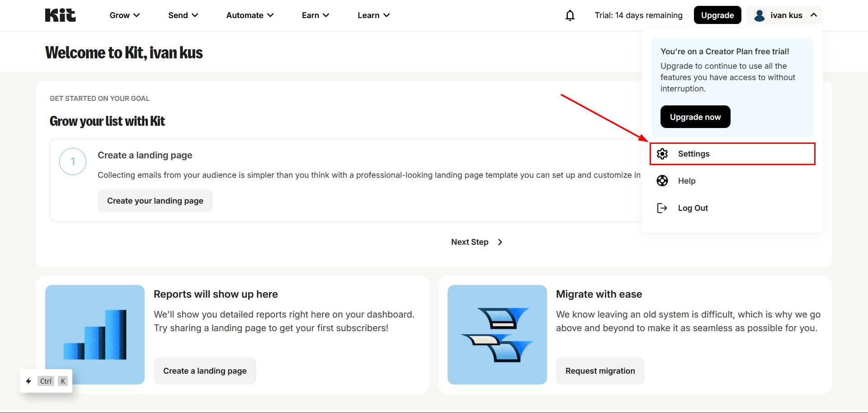Click the Help lifebuoy icon

[662, 181]
